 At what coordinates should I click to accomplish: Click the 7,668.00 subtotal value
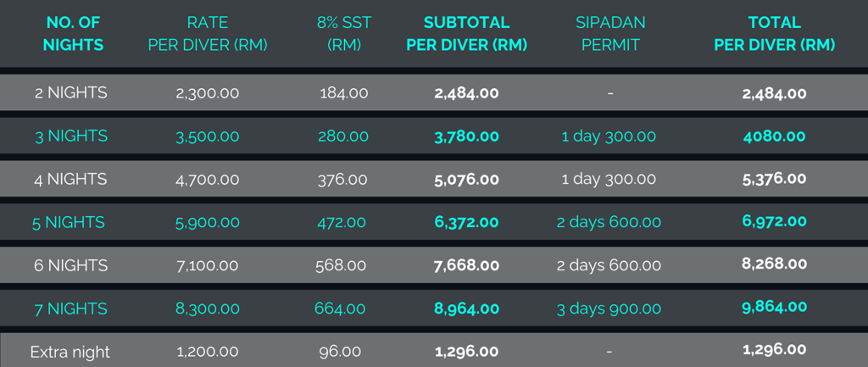click(x=466, y=265)
